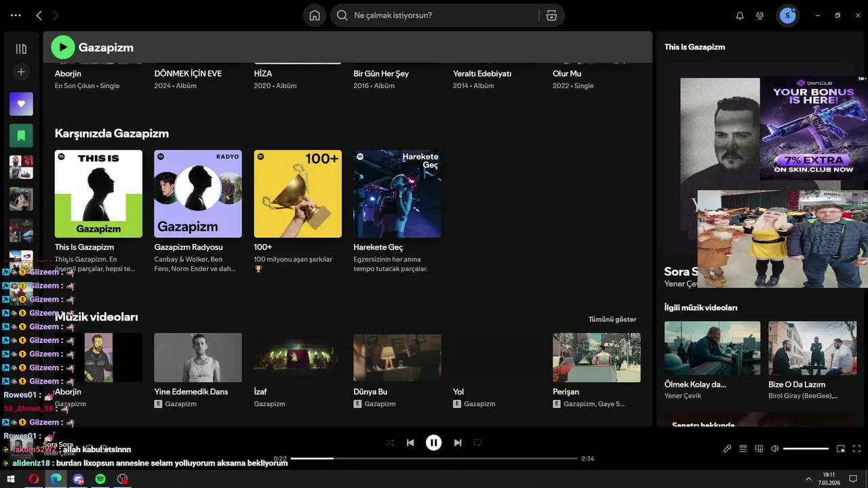Open 'This Is Gazapizm' playlist cover
This screenshot has height=488, width=868.
(98, 194)
